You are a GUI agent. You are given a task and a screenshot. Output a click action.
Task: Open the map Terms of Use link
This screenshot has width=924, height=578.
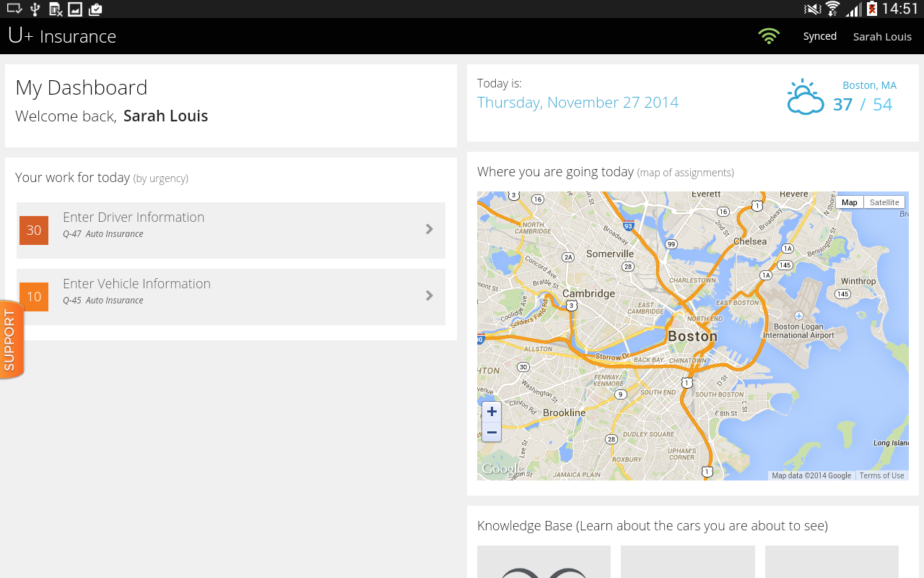(x=881, y=475)
